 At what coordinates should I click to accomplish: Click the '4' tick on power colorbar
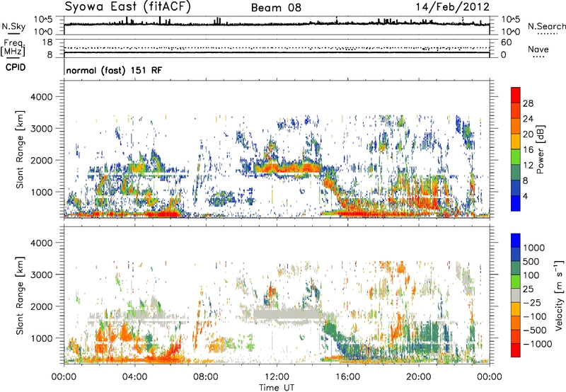pos(525,196)
